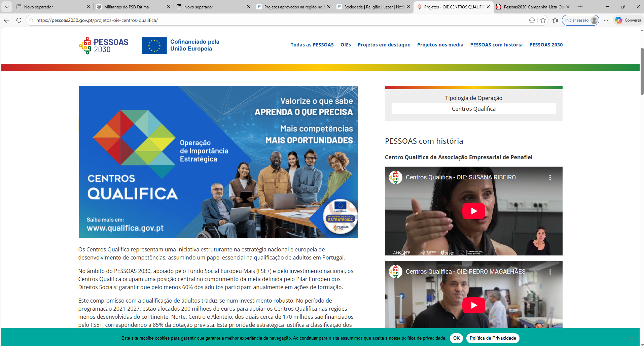Open options menu on Pedro Magalhães video
The height and width of the screenshot is (346, 644).
pyautogui.click(x=550, y=272)
